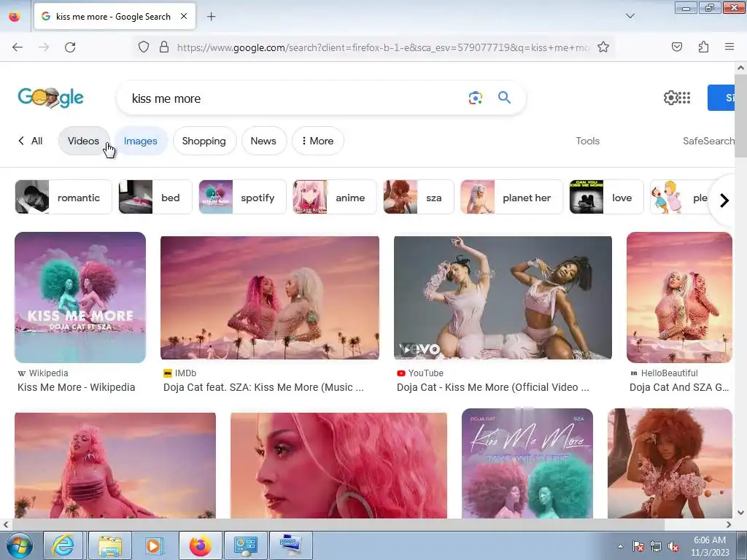Screen dimensions: 747x560
Task: Open Windows Start menu orb
Action: pos(19,545)
